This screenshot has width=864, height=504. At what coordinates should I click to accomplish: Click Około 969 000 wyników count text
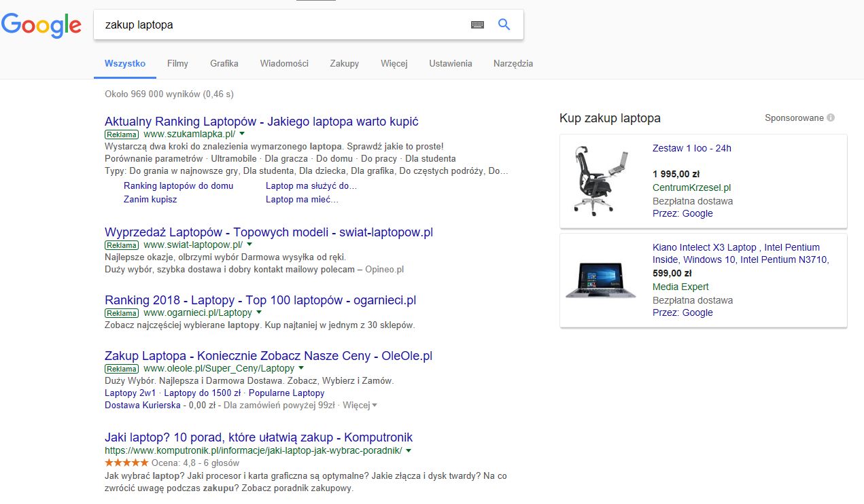tap(169, 94)
